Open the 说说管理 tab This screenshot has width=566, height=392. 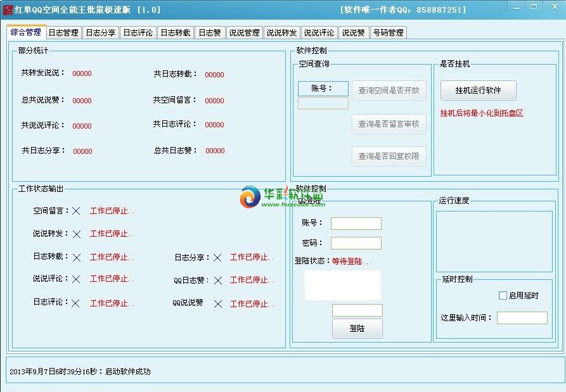point(245,32)
